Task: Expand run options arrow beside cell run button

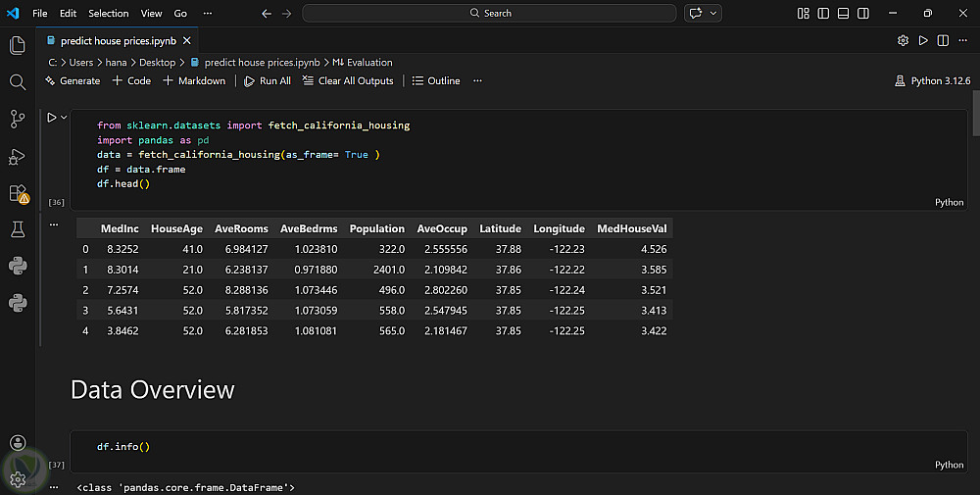Action: point(65,118)
